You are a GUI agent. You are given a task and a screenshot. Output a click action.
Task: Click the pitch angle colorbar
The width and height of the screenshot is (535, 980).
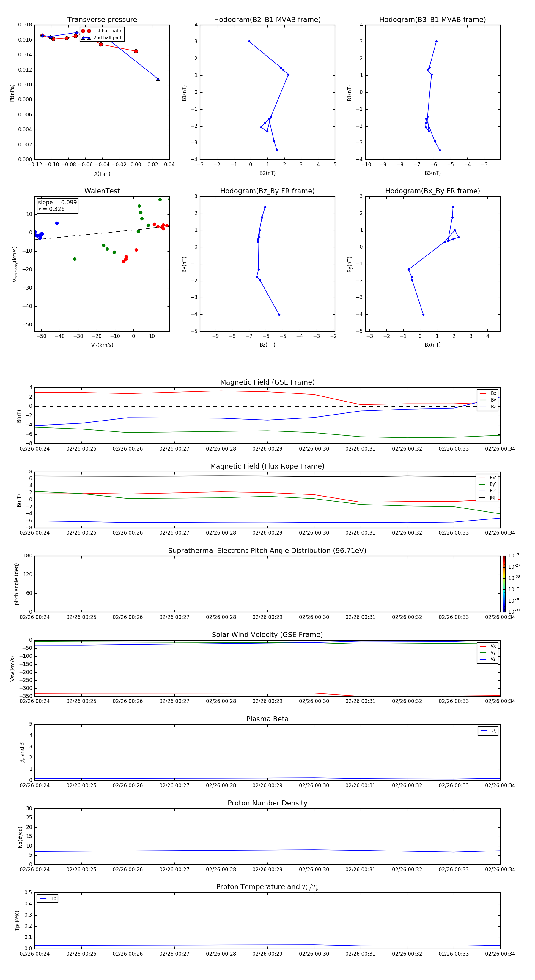click(x=504, y=584)
